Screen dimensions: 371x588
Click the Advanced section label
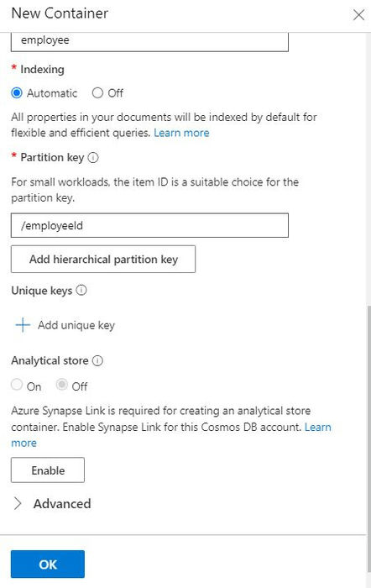62,504
